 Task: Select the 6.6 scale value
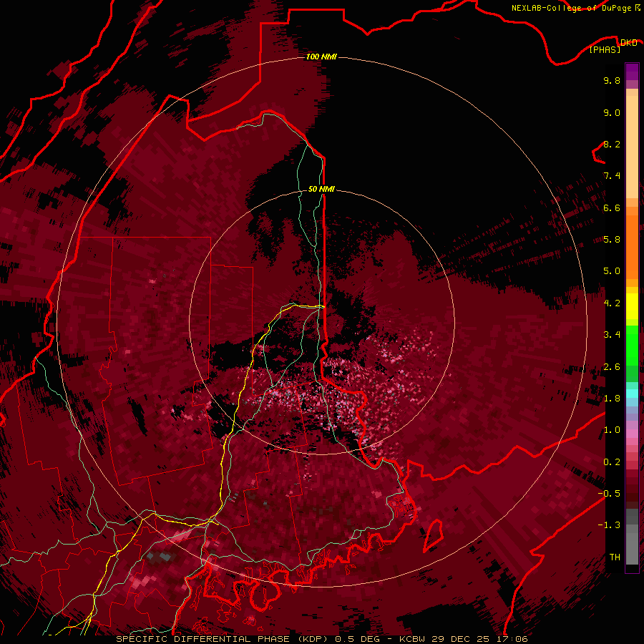(x=612, y=208)
